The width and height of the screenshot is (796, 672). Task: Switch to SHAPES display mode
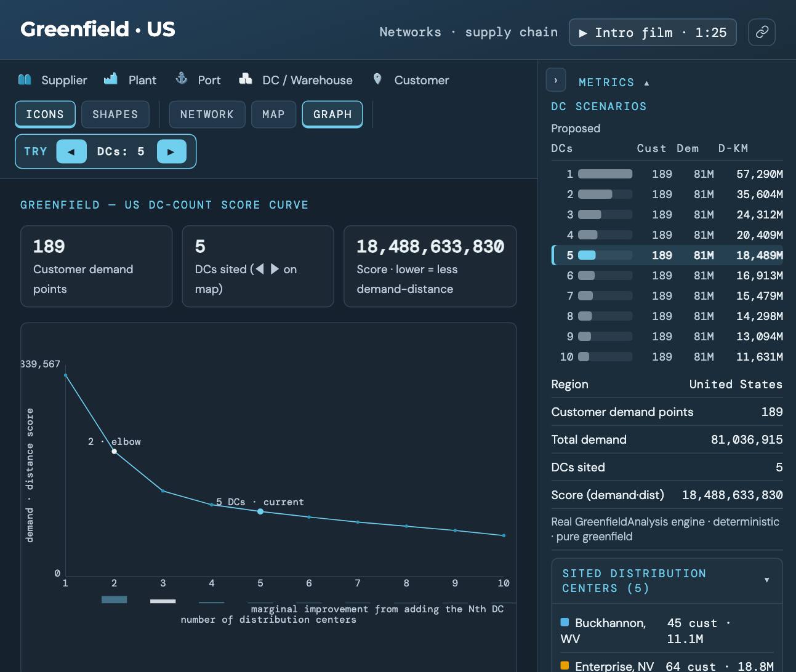click(x=115, y=114)
